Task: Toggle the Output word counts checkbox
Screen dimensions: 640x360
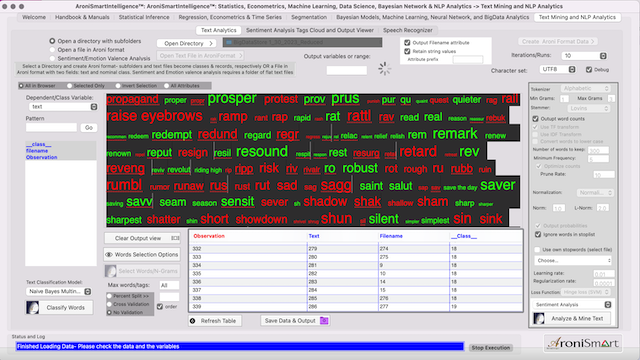Action: coord(536,119)
